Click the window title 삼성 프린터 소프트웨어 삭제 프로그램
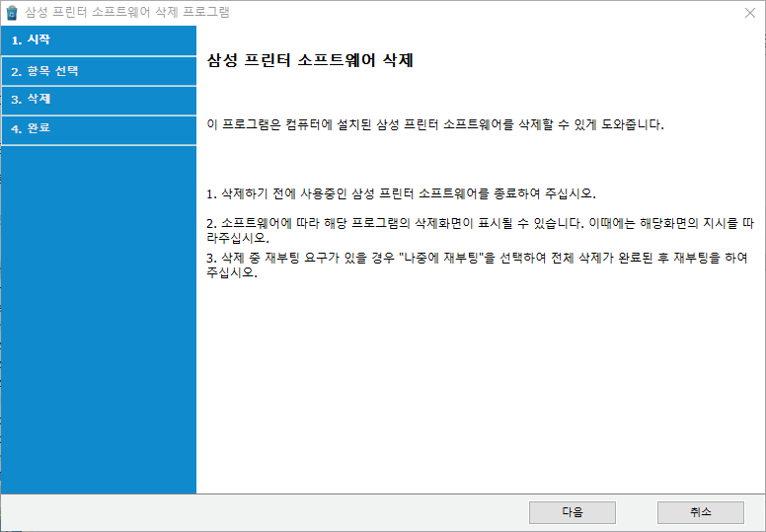 (x=127, y=12)
